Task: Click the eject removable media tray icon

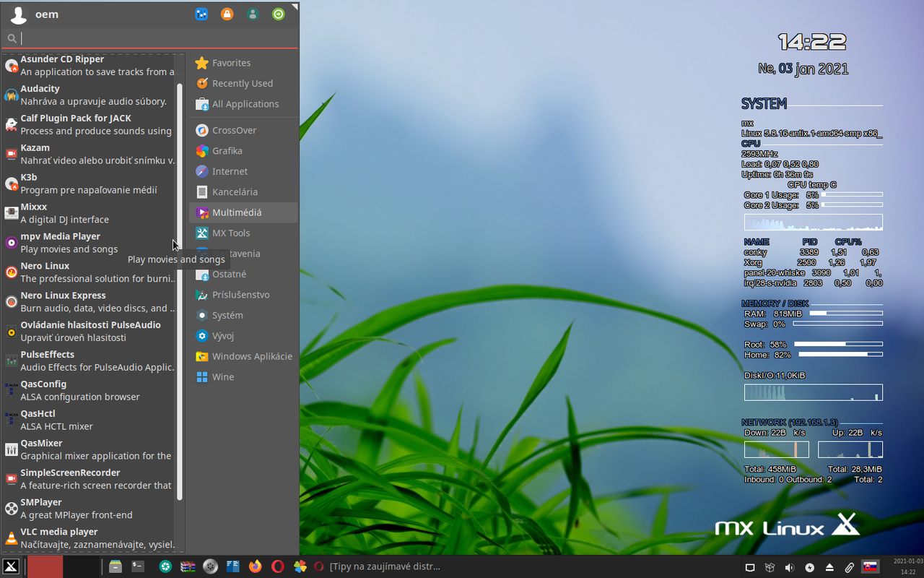Action: [830, 568]
